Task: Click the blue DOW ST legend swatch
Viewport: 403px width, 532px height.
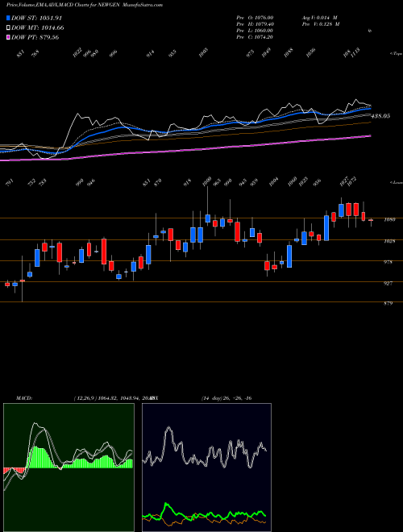Action: (9, 18)
